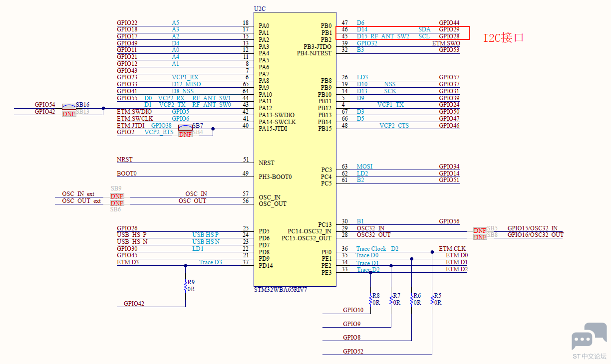Click the GPIO22 net label

127,23
